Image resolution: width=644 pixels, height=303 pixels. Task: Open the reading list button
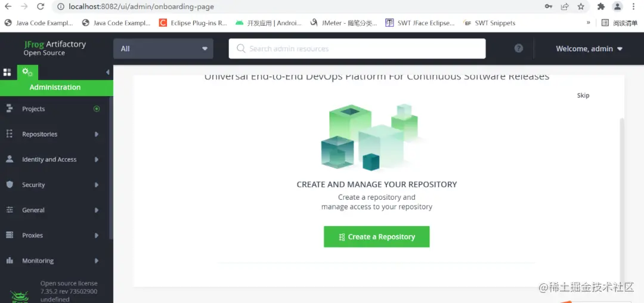[x=620, y=23]
